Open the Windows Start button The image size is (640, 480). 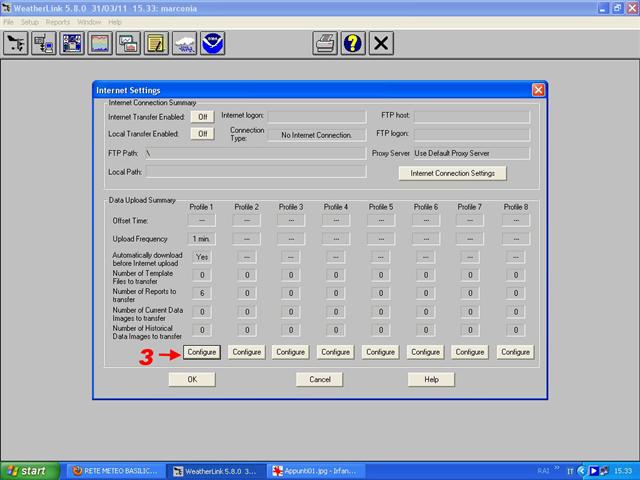click(x=29, y=471)
